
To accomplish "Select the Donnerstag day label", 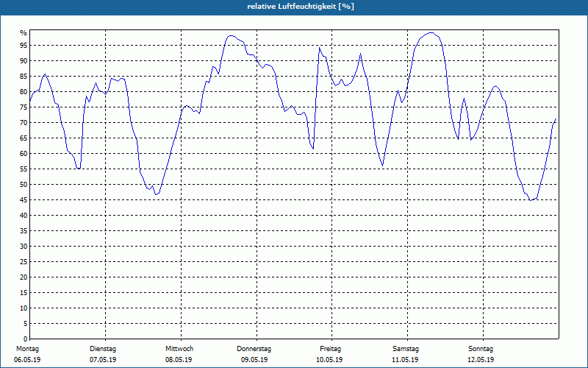I will [254, 349].
